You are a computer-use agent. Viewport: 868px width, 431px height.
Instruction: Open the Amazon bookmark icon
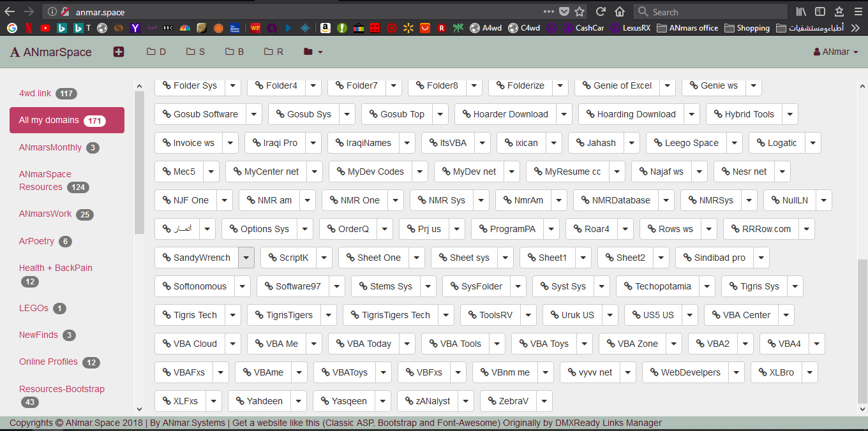click(x=325, y=28)
